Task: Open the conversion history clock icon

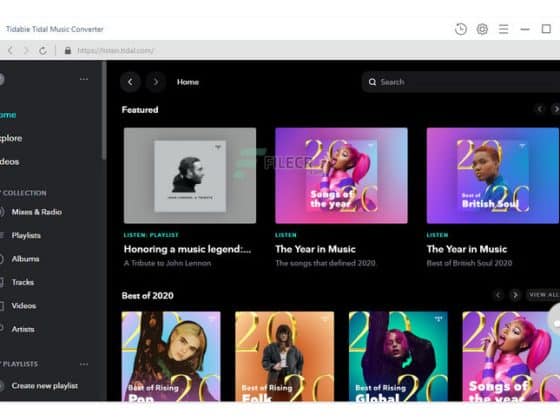Action: click(x=461, y=29)
